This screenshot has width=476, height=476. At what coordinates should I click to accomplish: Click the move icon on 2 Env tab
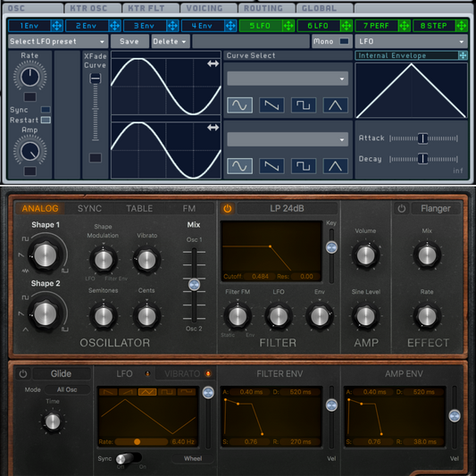[114, 26]
